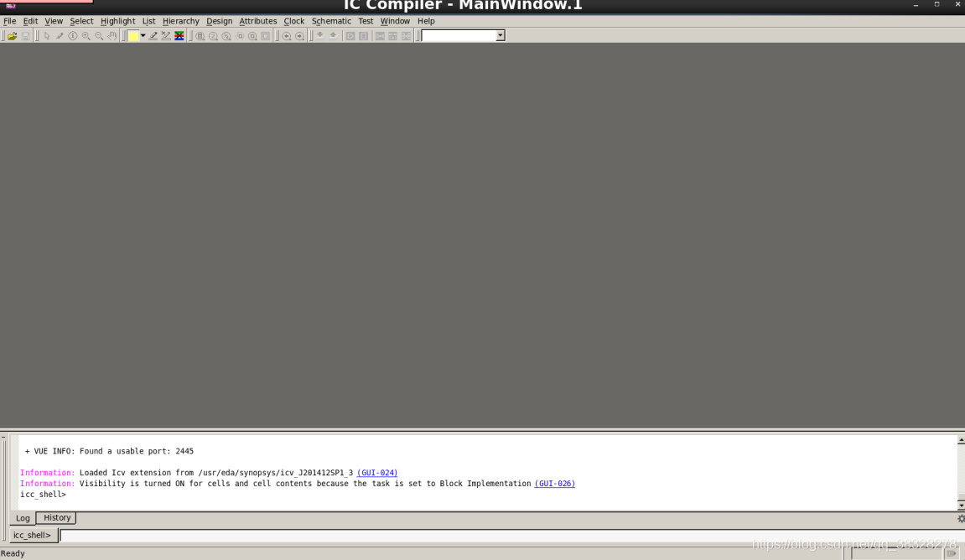Screen dimensions: 965x560
Task: Click the logic gate schematic icon
Action: pyautogui.click(x=350, y=36)
